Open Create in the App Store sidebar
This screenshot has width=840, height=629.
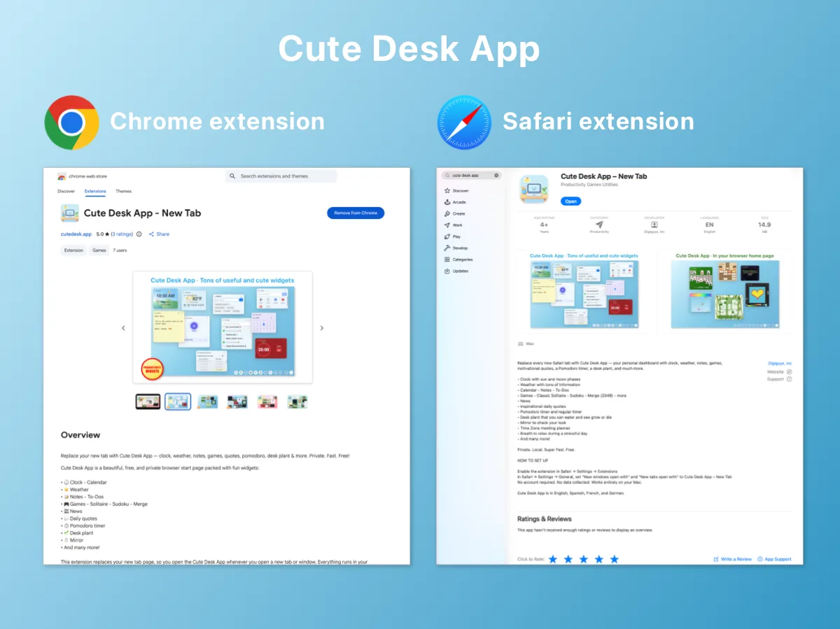coord(455,213)
